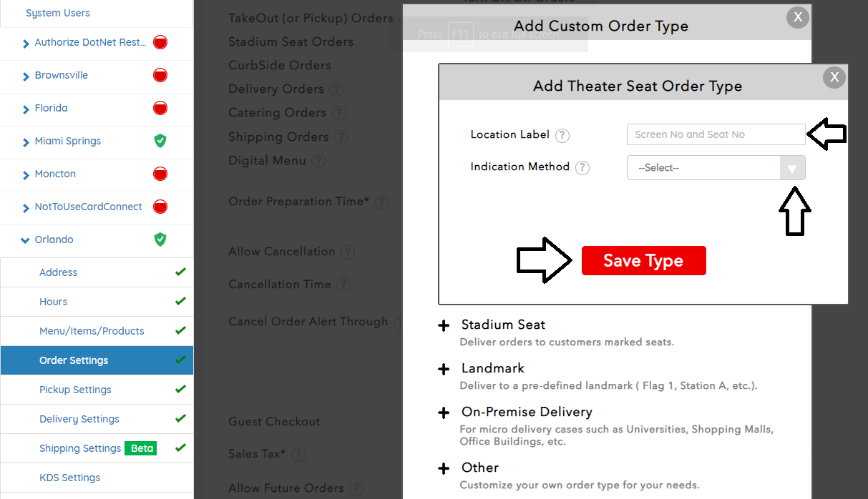This screenshot has width=868, height=499.
Task: Click red status icon for Brownsville
Action: [160, 75]
